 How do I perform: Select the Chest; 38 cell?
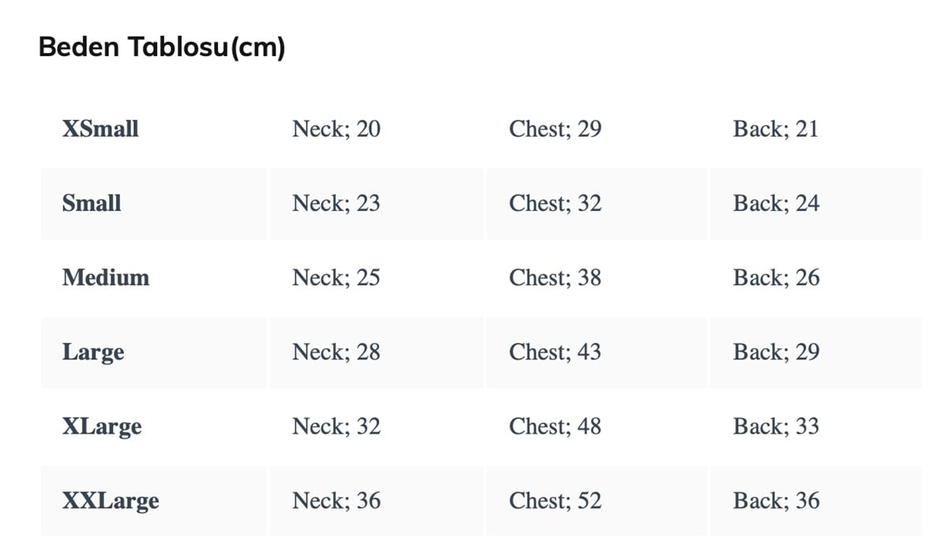click(x=555, y=278)
